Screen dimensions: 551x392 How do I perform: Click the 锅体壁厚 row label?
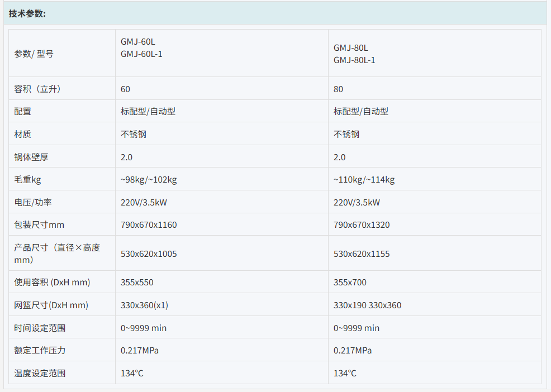31,157
